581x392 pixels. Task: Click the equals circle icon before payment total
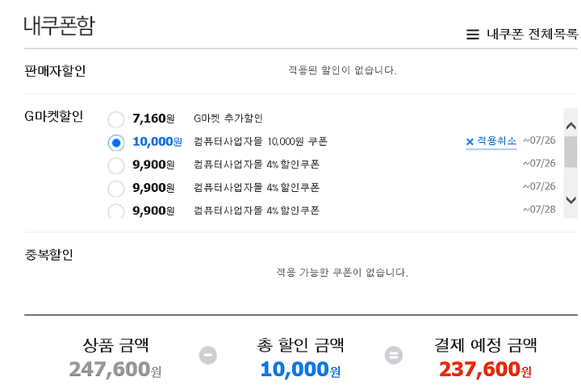(394, 355)
